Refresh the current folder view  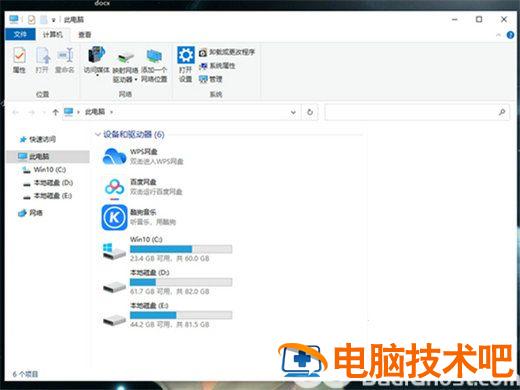tap(310, 112)
